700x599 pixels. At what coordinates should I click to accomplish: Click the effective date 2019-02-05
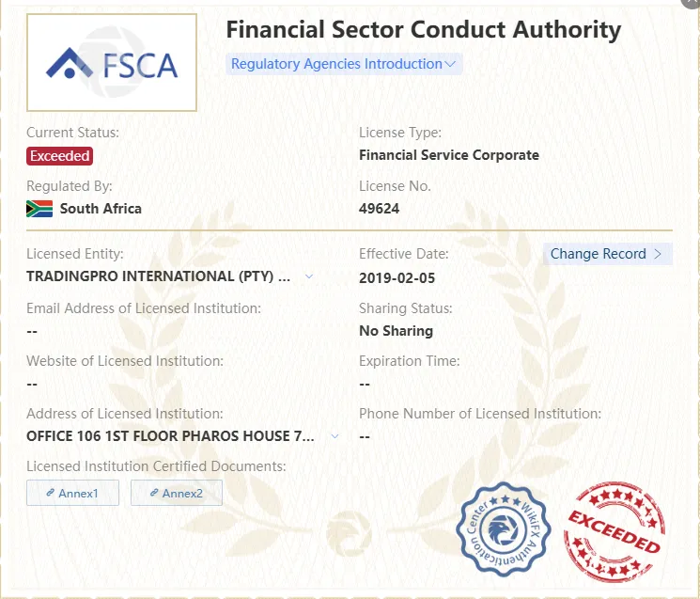pos(397,278)
